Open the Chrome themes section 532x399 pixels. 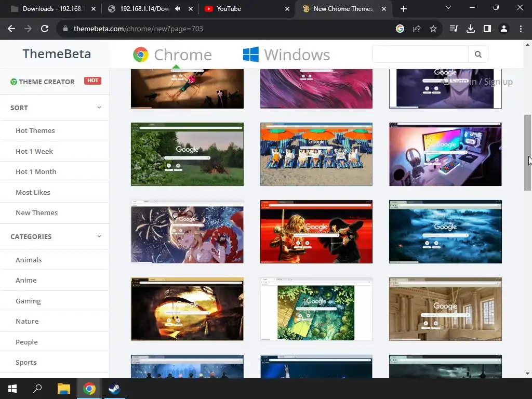point(172,55)
